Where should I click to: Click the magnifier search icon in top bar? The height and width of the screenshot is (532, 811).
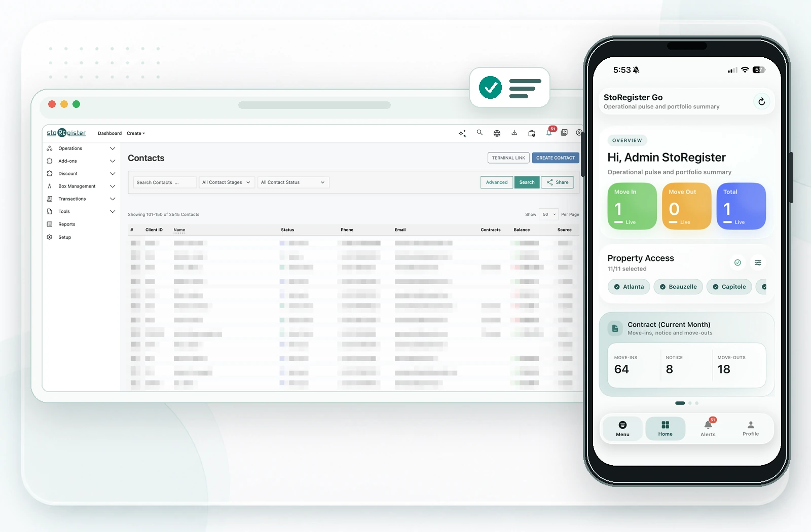(x=480, y=133)
